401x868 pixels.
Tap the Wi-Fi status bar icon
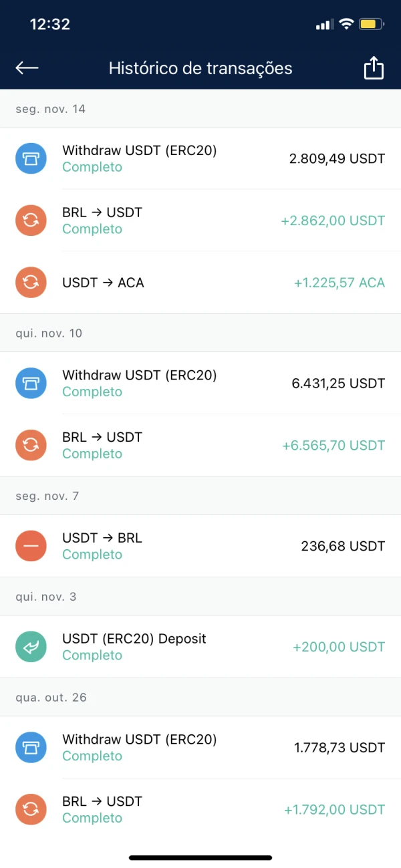coord(346,25)
